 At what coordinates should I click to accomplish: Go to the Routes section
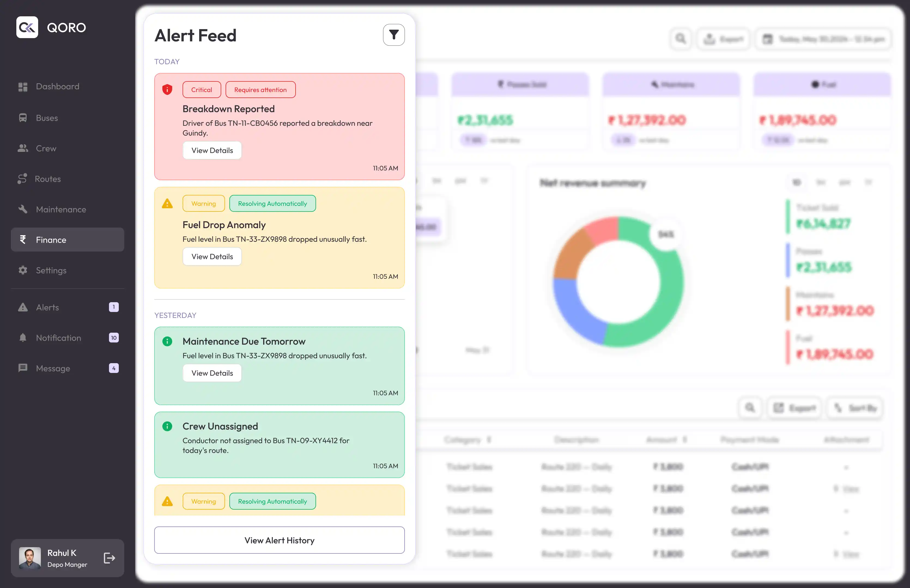coord(47,179)
